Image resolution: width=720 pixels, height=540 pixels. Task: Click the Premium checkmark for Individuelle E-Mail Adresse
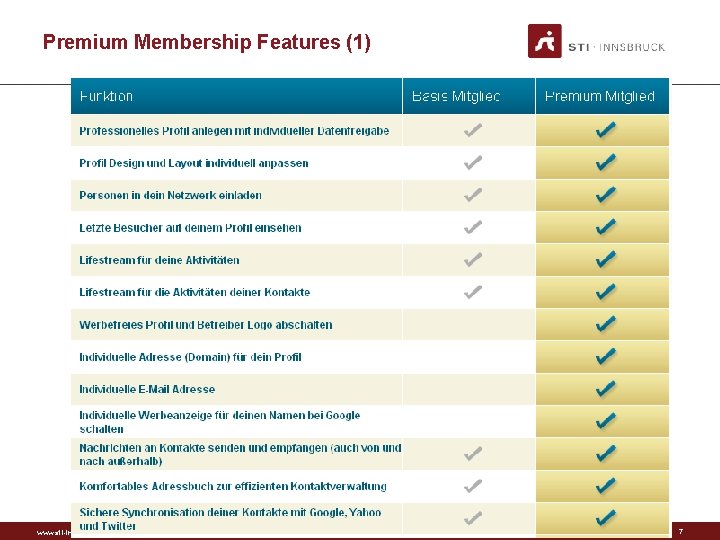pyautogui.click(x=606, y=389)
